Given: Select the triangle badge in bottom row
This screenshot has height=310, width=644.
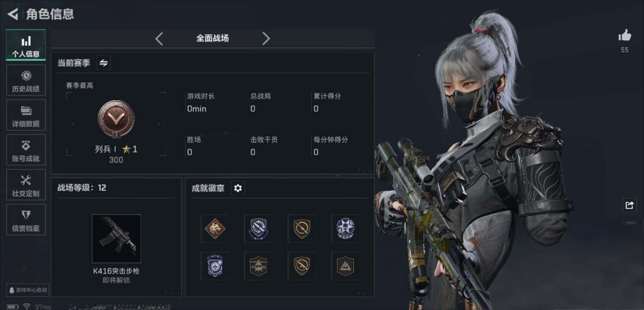Looking at the screenshot, I should pos(345,266).
